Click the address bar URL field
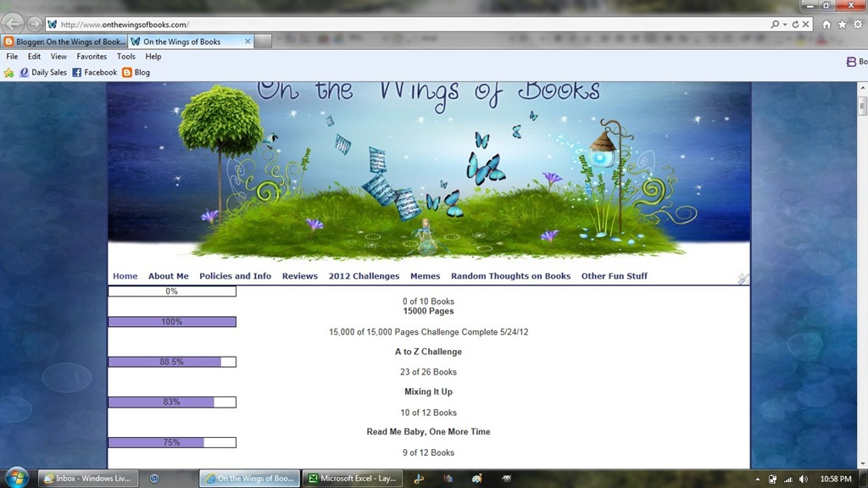 (x=409, y=25)
